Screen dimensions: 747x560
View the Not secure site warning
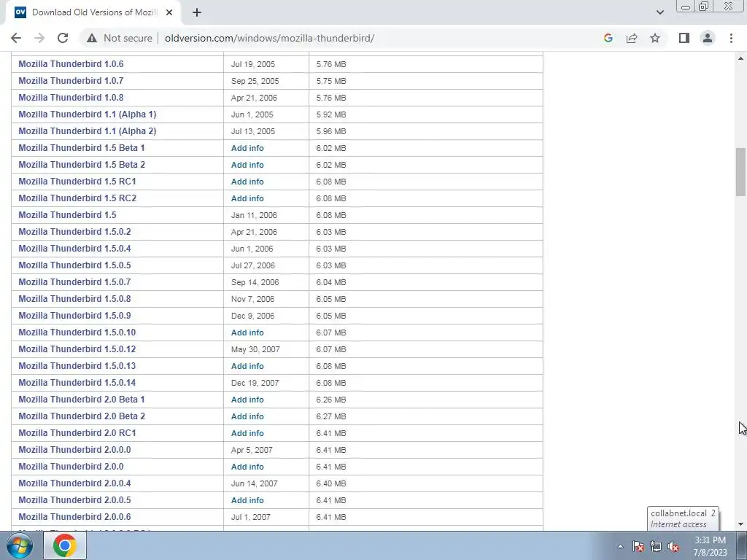click(x=120, y=38)
